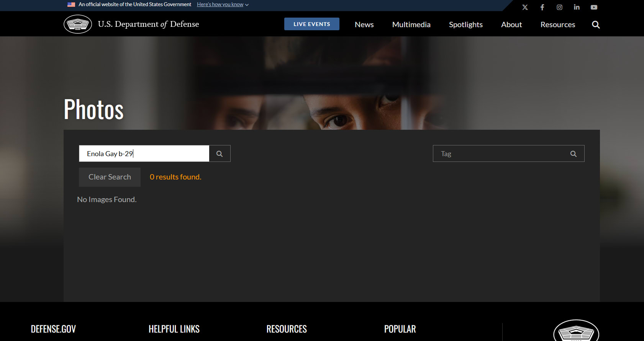Open the YouTube social icon
This screenshot has width=644, height=341.
tap(594, 7)
